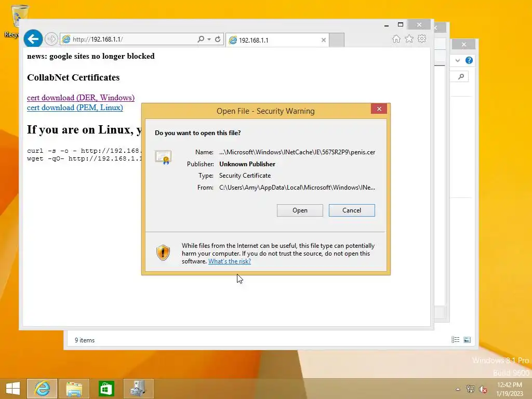Open cert download (DER, Windows) link
This screenshot has width=532, height=399.
click(81, 98)
